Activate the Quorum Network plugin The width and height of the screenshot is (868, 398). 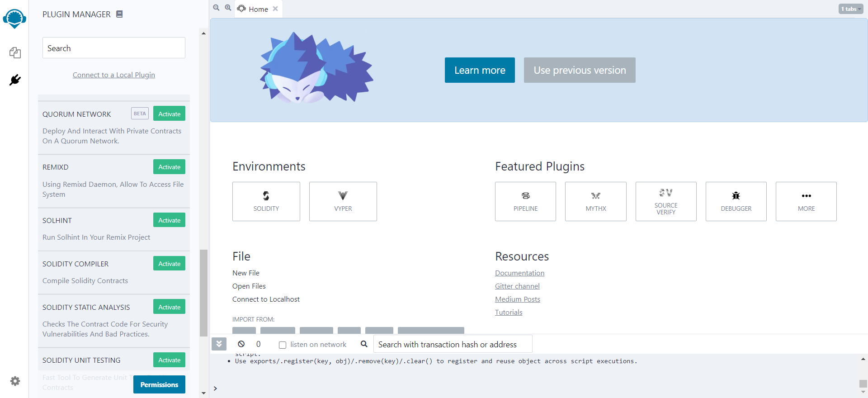[x=169, y=114]
